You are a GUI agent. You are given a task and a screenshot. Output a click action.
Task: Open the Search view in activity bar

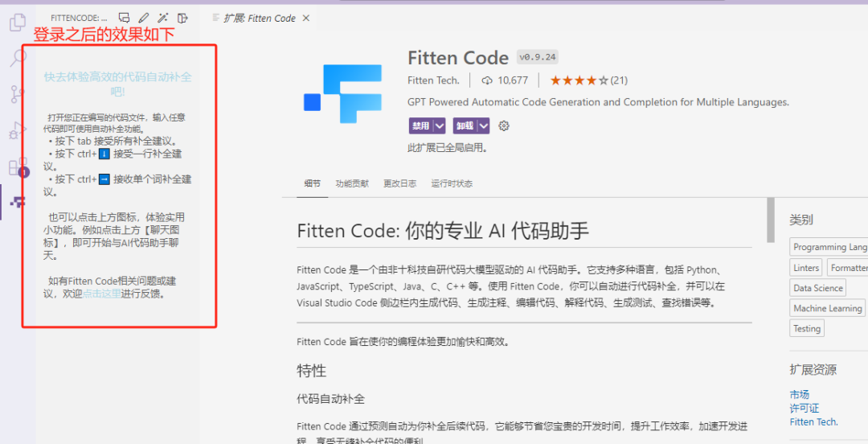[x=18, y=58]
